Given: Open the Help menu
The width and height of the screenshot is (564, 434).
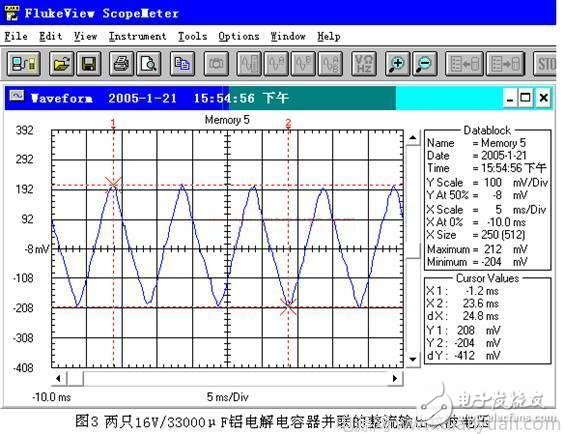Looking at the screenshot, I should (x=328, y=36).
